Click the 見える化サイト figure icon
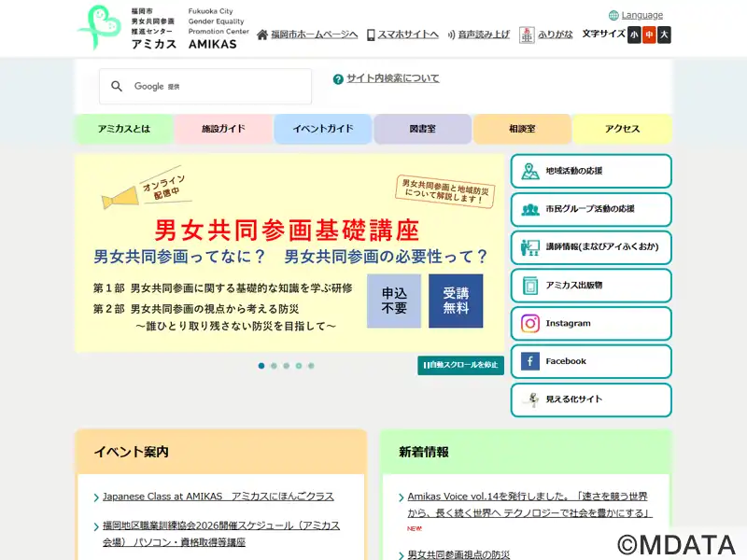The width and height of the screenshot is (747, 560). (x=530, y=399)
